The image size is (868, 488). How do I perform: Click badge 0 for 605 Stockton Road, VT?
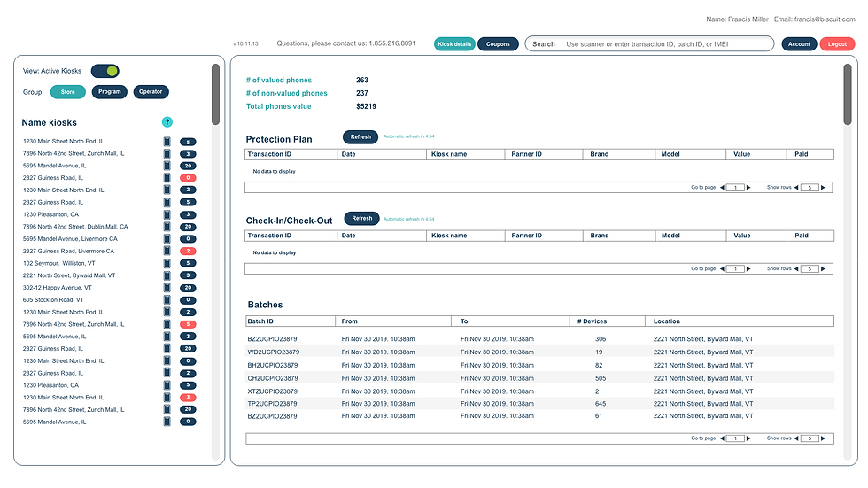click(x=188, y=300)
